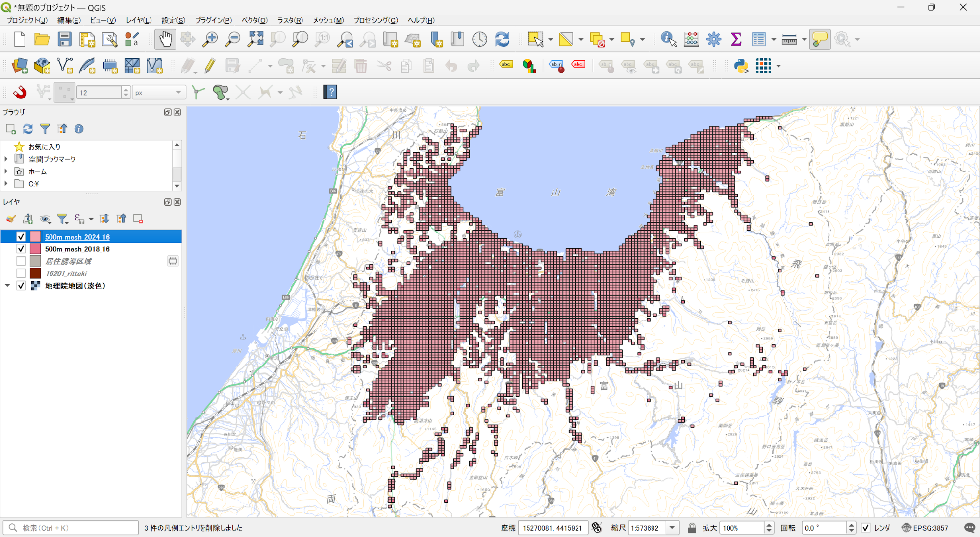This screenshot has width=980, height=537.
Task: Uncheck the 500m_mesh_2018_16 layer checkbox
Action: [21, 249]
